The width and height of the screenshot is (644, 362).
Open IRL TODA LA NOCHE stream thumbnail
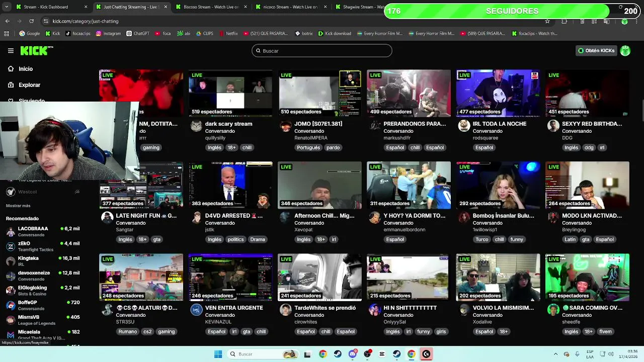(x=498, y=93)
